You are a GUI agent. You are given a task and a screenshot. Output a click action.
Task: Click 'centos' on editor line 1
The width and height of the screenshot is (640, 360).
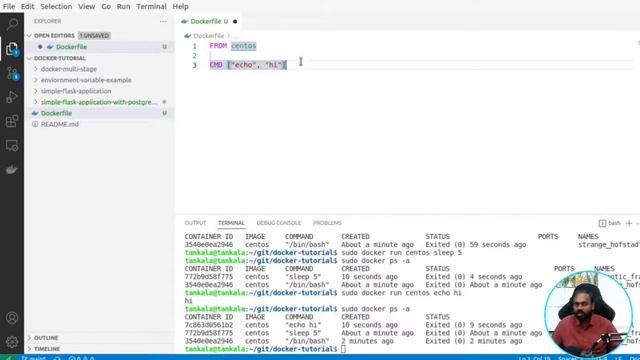244,46
